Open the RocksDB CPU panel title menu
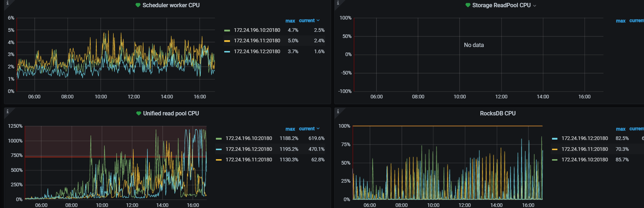The height and width of the screenshot is (208, 644). tap(498, 113)
